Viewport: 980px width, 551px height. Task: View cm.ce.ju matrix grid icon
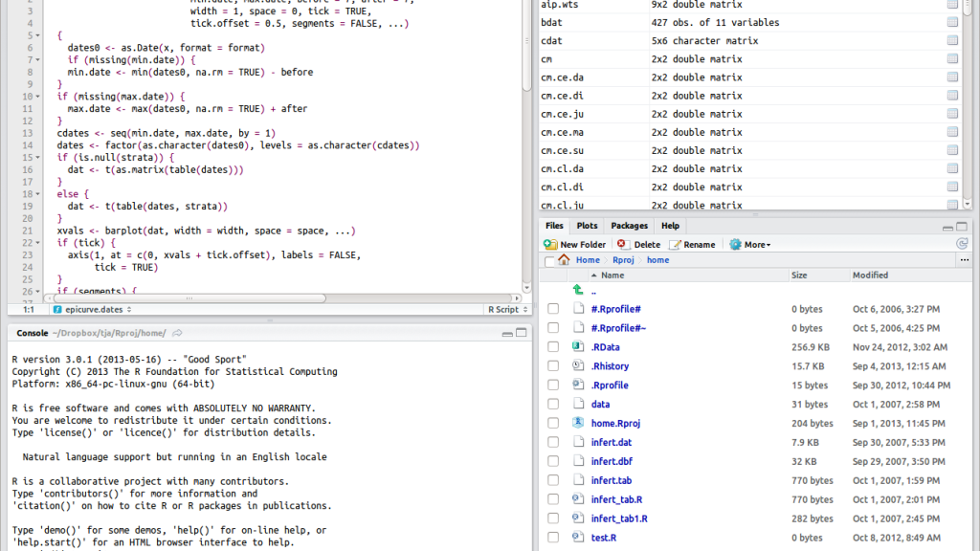952,114
